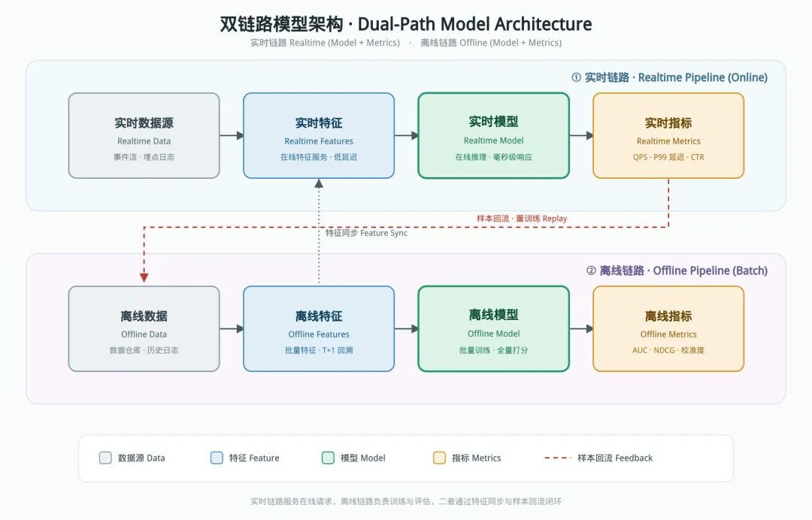Click subtitle text 实时链路 Realtime (Model + Metrics)
Image resolution: width=812 pixels, height=520 pixels.
[x=326, y=43]
